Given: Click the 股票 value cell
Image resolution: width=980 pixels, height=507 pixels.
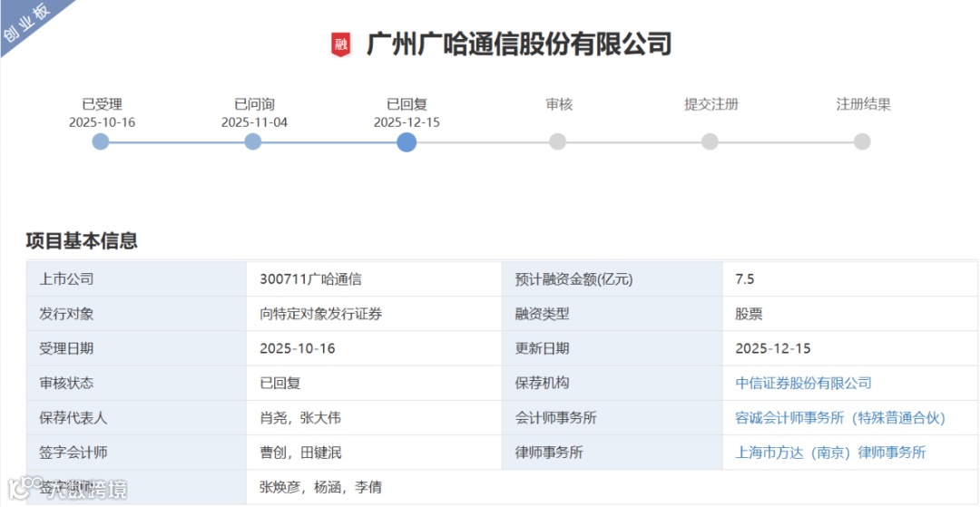Looking at the screenshot, I should [x=749, y=314].
